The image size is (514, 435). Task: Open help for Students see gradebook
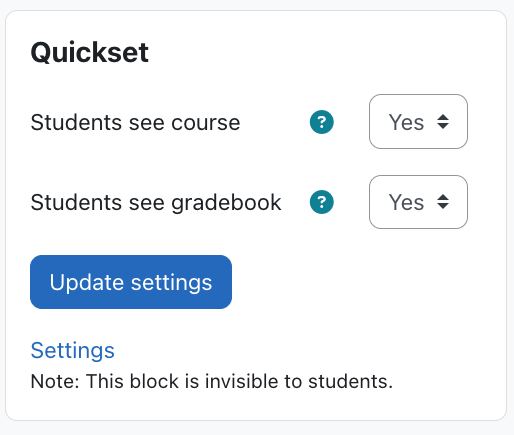[322, 202]
